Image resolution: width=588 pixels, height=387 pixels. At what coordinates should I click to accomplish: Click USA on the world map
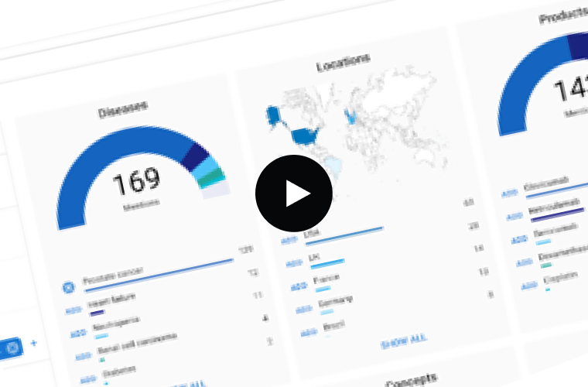coord(304,137)
